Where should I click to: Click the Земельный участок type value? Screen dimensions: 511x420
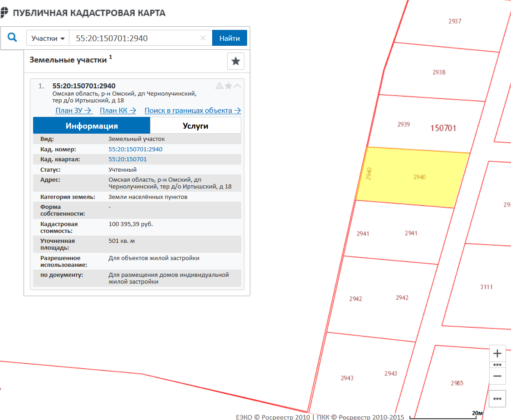[x=136, y=139]
